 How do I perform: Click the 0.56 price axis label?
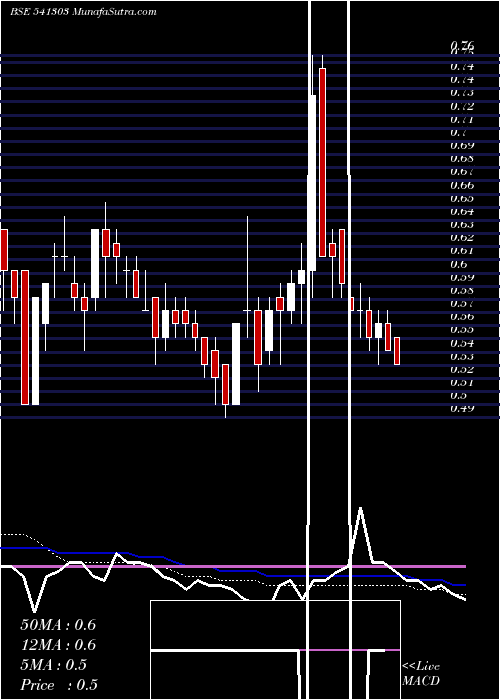click(462, 317)
